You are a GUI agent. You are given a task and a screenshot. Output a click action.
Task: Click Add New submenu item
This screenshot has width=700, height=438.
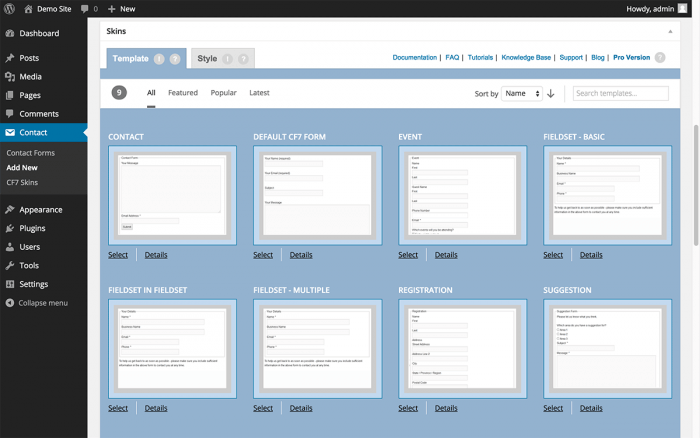pyautogui.click(x=22, y=167)
